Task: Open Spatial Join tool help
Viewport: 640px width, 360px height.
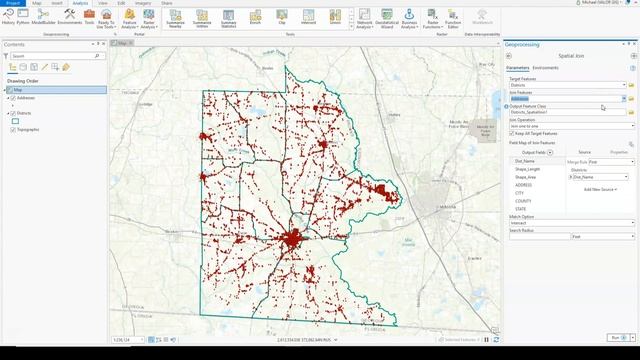Action: pyautogui.click(x=633, y=68)
